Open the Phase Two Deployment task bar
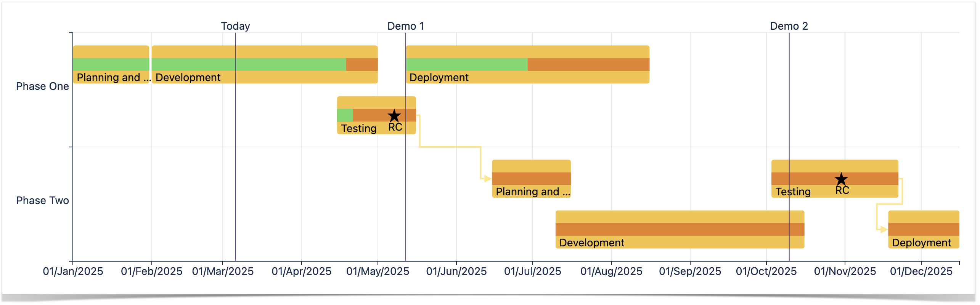 [x=923, y=230]
